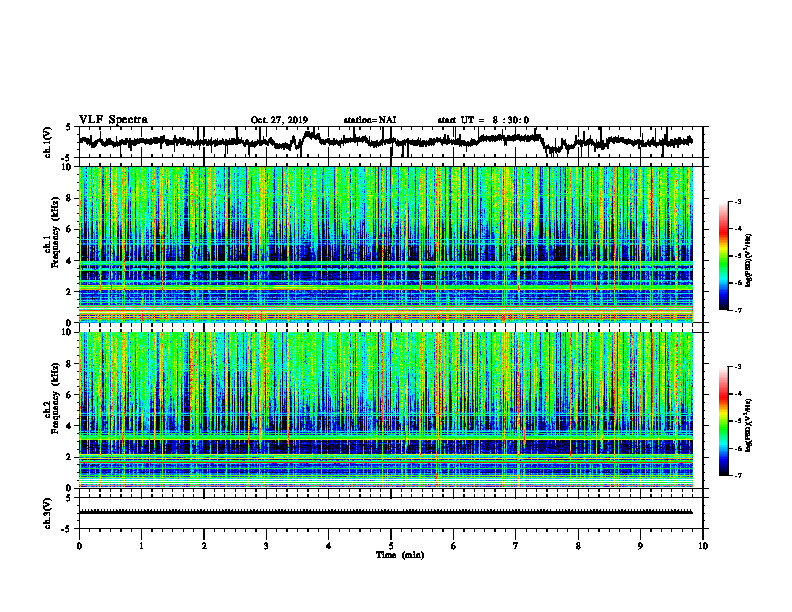792x612 pixels.
Task: Click the "ch.3(V)" axis label
Action: [x=48, y=513]
